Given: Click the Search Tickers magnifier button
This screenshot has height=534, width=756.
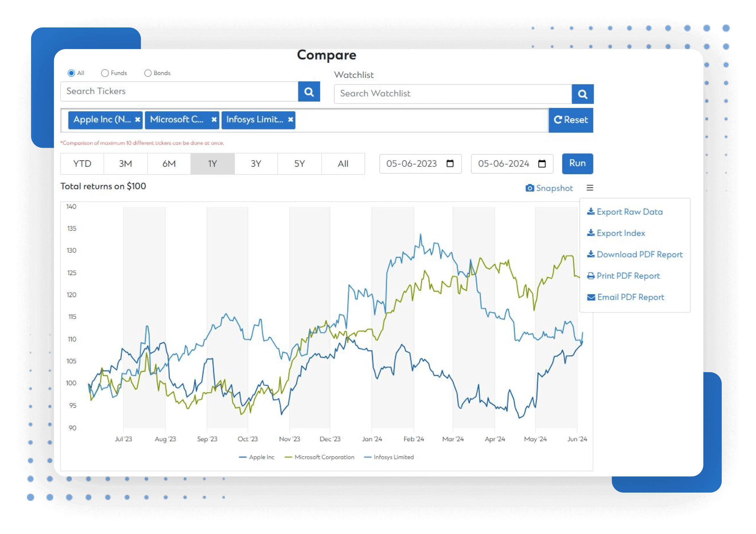Looking at the screenshot, I should (x=309, y=92).
